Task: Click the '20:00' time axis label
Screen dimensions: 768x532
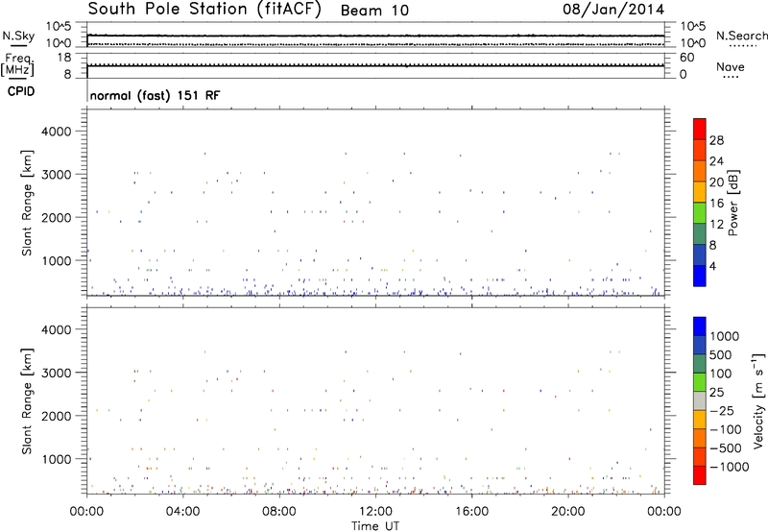Action: tap(568, 512)
